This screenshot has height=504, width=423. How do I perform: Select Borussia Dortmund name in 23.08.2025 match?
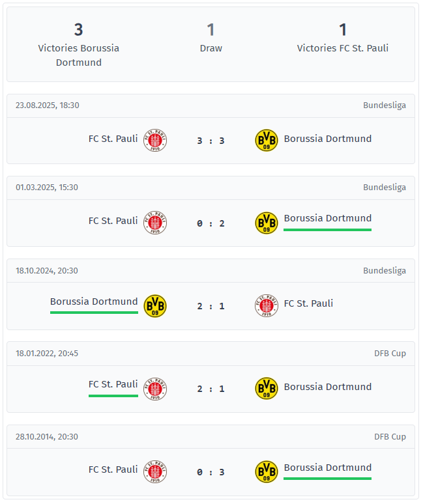(x=328, y=139)
